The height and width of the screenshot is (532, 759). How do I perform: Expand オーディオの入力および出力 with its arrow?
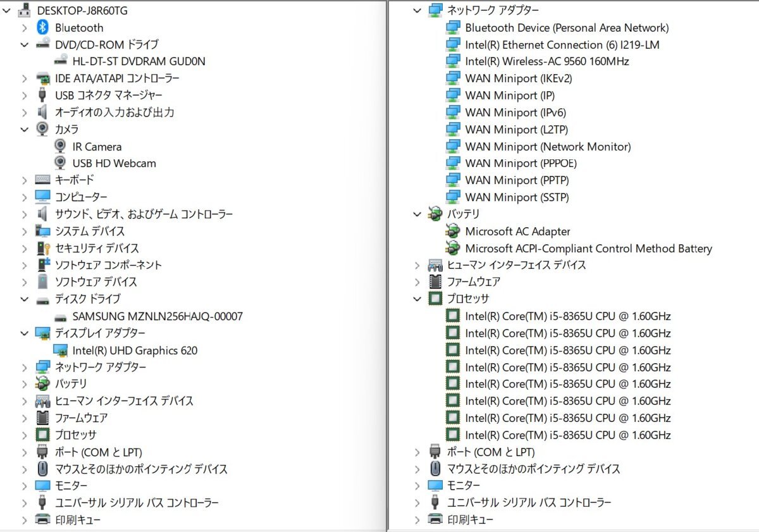[24, 112]
